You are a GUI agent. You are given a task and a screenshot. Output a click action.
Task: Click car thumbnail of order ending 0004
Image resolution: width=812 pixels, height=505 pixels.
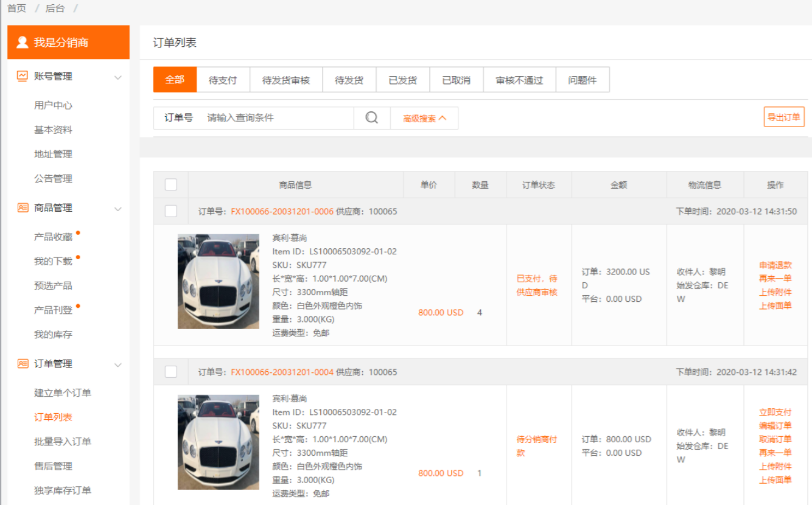pyautogui.click(x=219, y=442)
